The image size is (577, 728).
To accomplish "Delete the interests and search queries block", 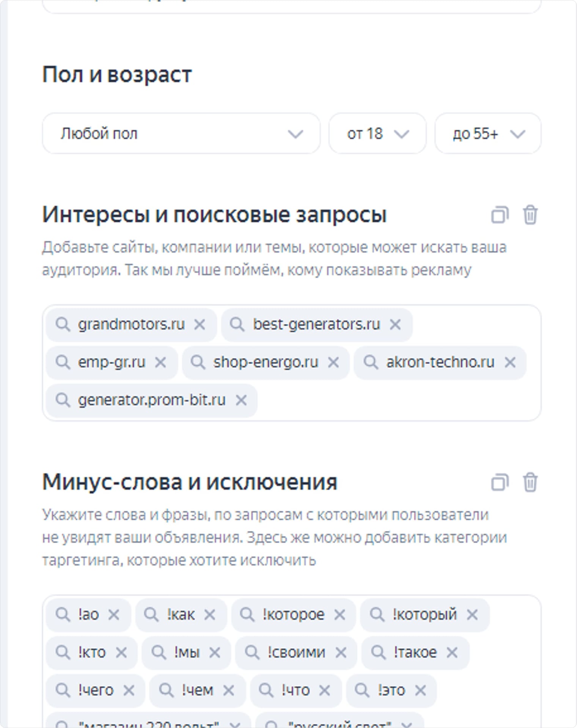I will tap(530, 215).
